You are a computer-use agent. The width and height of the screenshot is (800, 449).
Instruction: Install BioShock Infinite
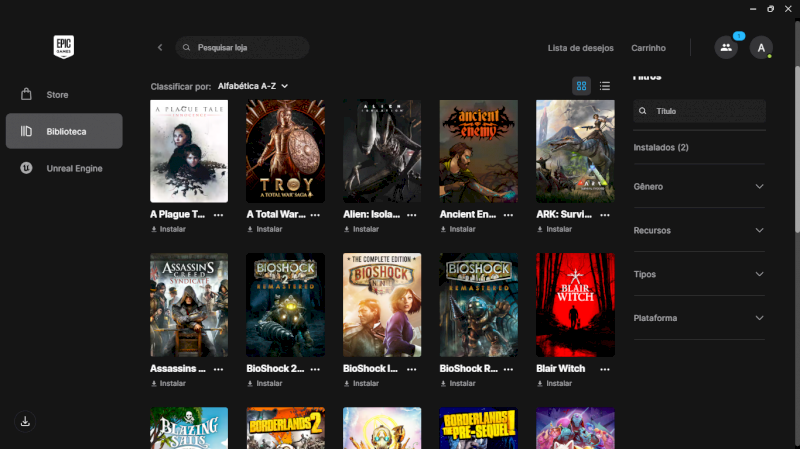(361, 384)
